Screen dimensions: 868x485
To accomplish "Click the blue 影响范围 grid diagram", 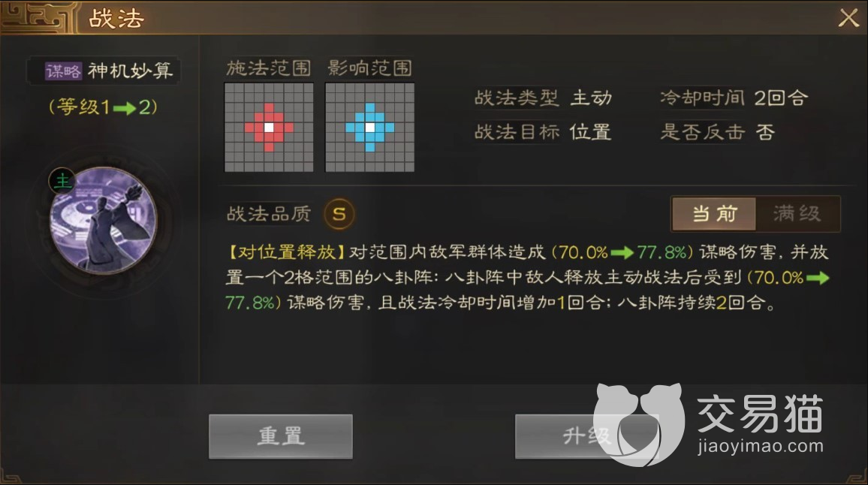I will tap(369, 128).
